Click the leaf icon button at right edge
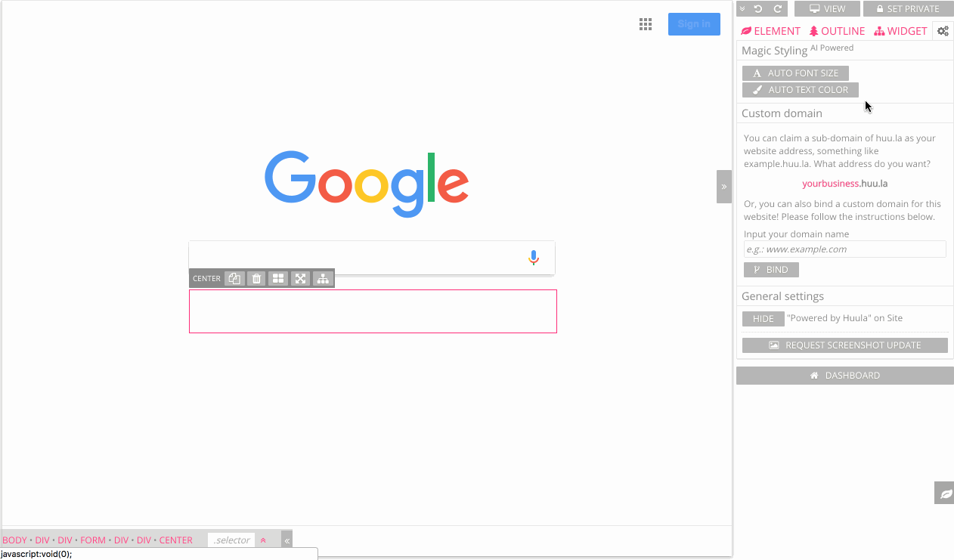This screenshot has width=954, height=560. tap(944, 493)
